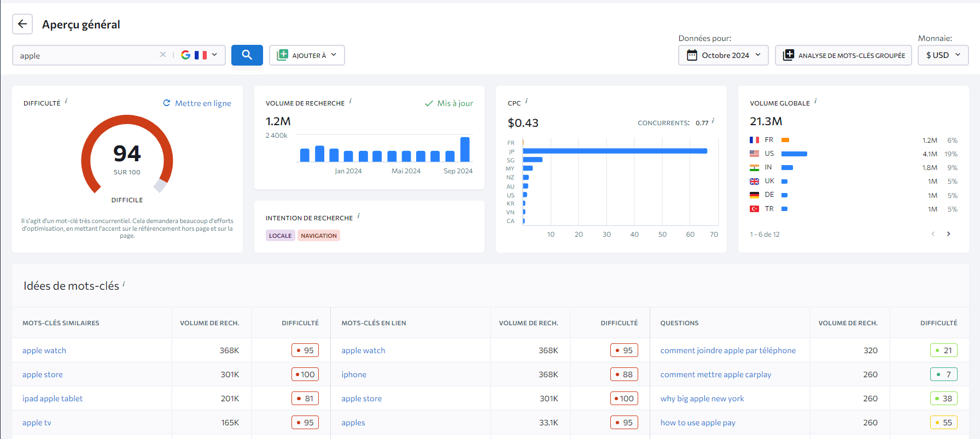Open the $ USD currency dropdown
Viewport: 980px width, 439px height.
943,55
